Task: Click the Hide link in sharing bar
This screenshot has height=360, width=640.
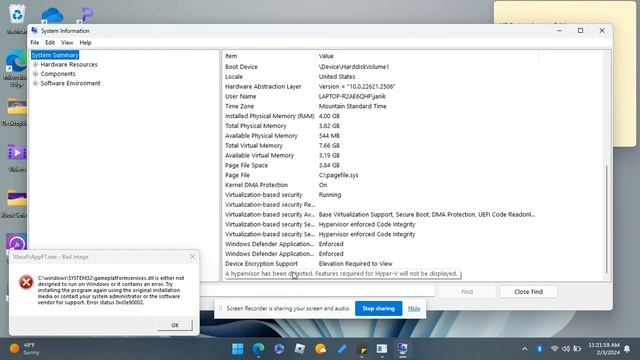Action: (414, 309)
